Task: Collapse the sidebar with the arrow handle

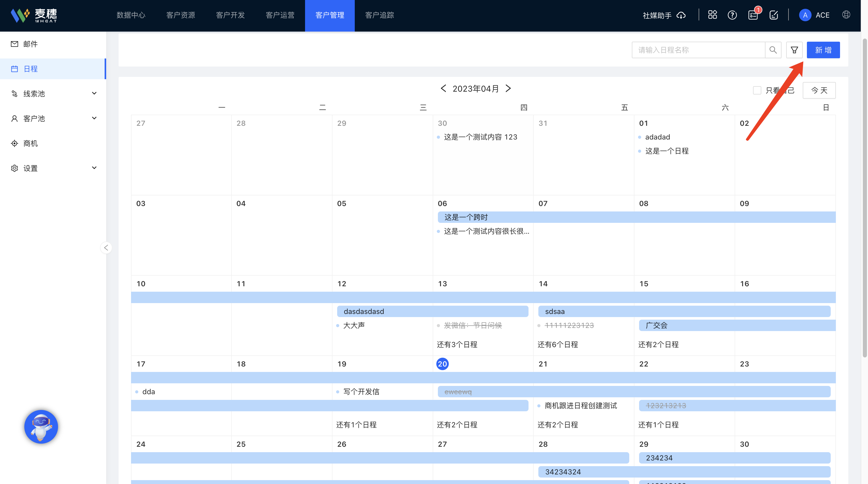Action: point(106,247)
